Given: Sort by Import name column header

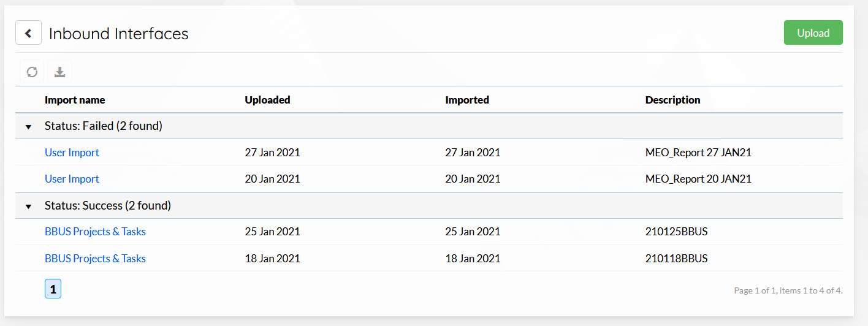Looking at the screenshot, I should tap(75, 100).
